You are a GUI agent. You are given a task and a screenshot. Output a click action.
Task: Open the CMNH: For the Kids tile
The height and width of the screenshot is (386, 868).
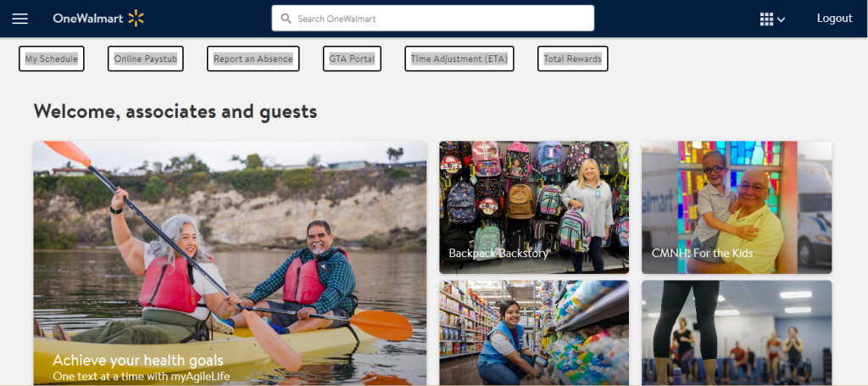pyautogui.click(x=737, y=207)
